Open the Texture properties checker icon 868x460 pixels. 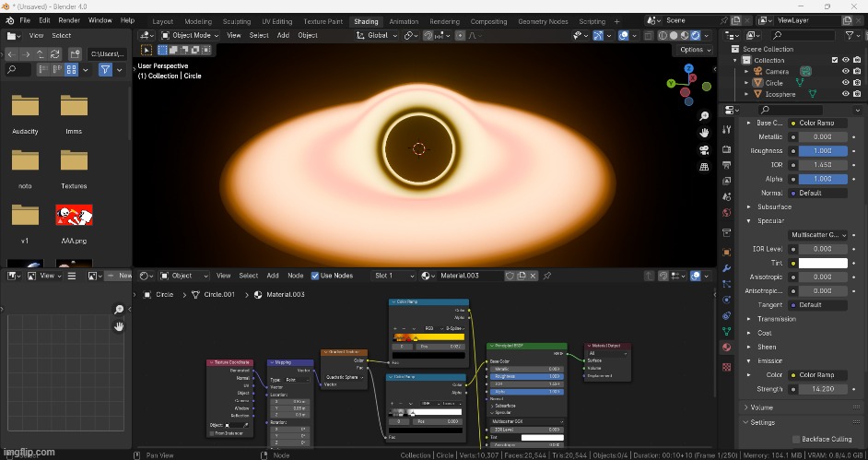[x=727, y=367]
